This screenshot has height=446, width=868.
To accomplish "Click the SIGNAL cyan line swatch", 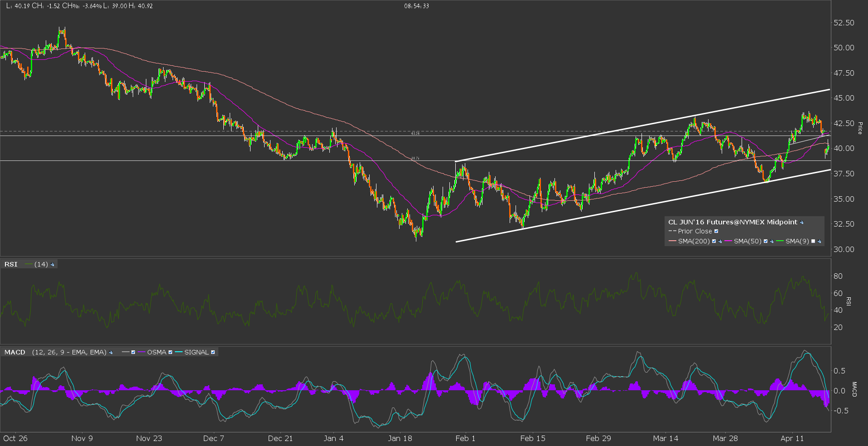I will [x=179, y=353].
